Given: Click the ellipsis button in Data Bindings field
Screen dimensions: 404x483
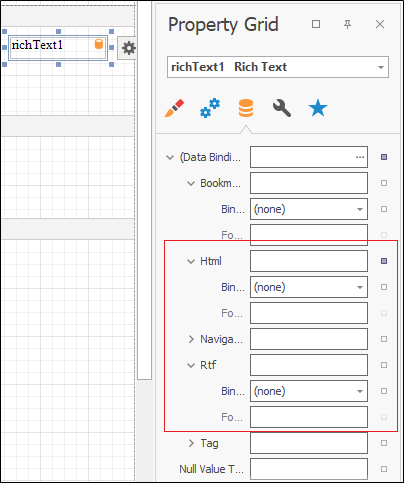Looking at the screenshot, I should coord(360,157).
